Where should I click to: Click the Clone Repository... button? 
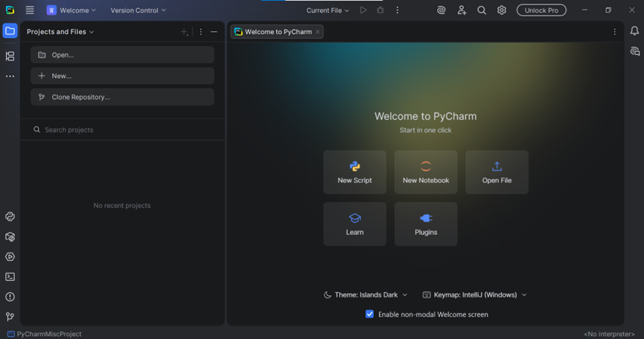point(122,97)
